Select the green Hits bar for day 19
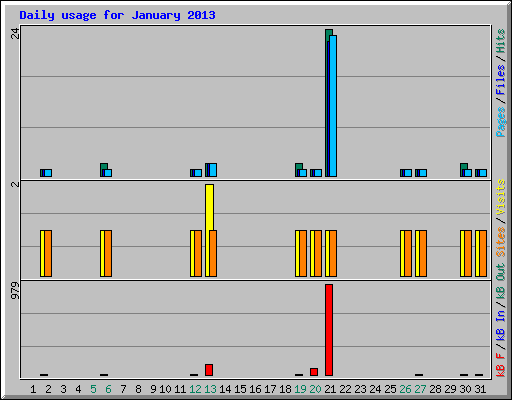This screenshot has width=512, height=400. [x=299, y=166]
